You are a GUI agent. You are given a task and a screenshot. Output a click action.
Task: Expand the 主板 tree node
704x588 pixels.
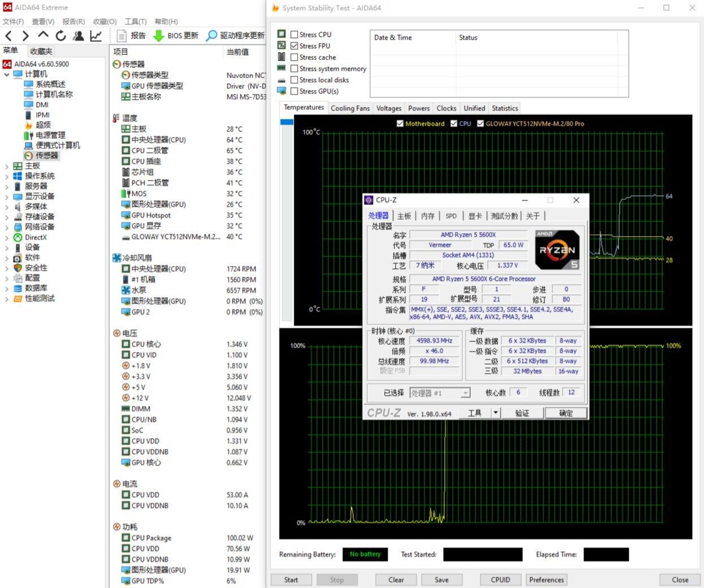coord(7,166)
